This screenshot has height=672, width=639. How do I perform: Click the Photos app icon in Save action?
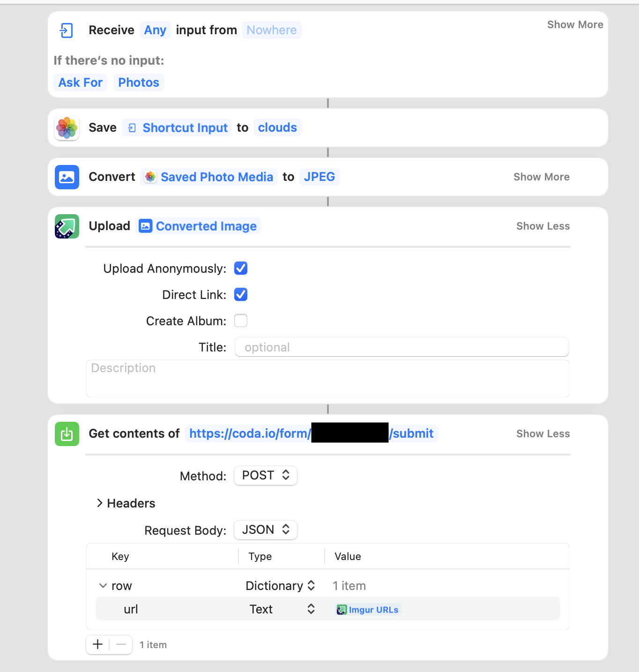[67, 128]
